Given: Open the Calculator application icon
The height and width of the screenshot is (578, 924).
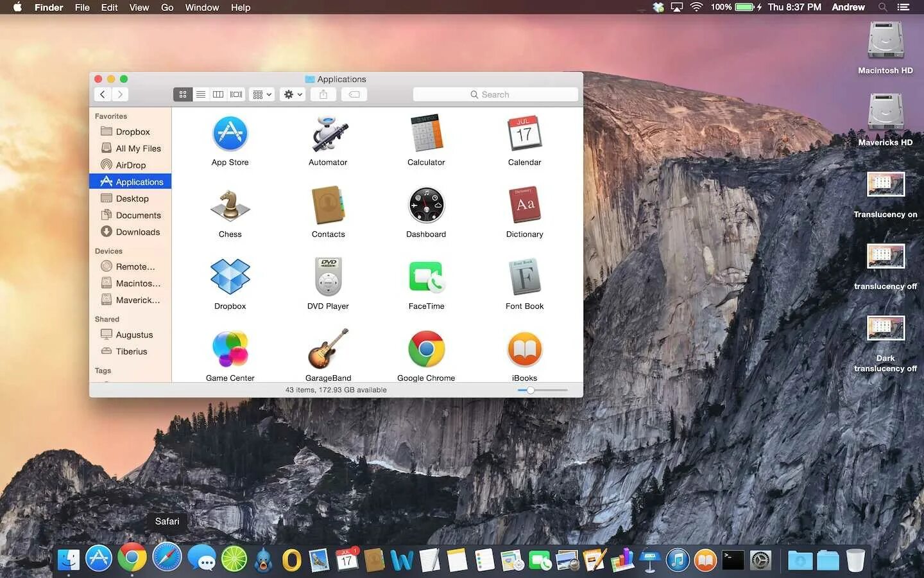Looking at the screenshot, I should pos(426,133).
